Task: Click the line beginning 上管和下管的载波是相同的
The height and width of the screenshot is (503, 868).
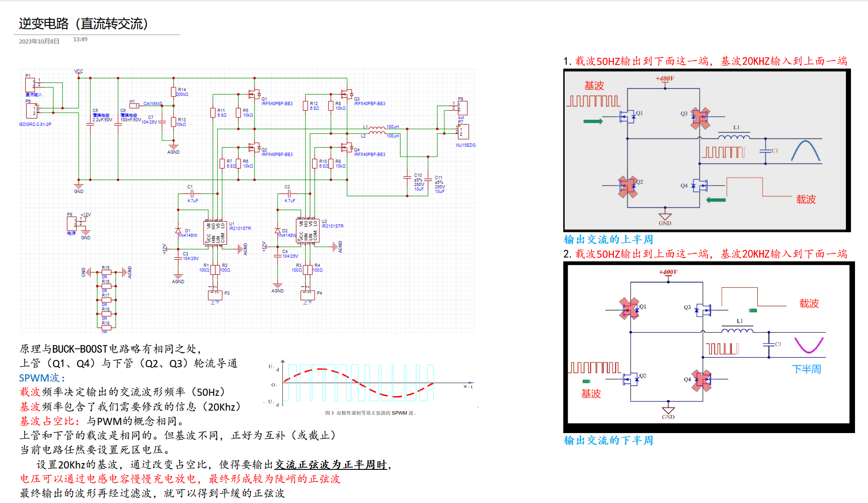Action: click(177, 435)
